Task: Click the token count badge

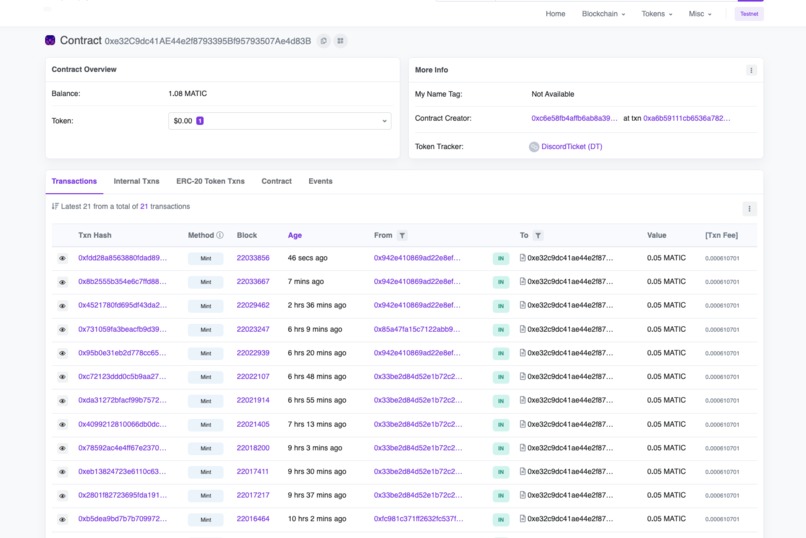Action: pos(200,121)
